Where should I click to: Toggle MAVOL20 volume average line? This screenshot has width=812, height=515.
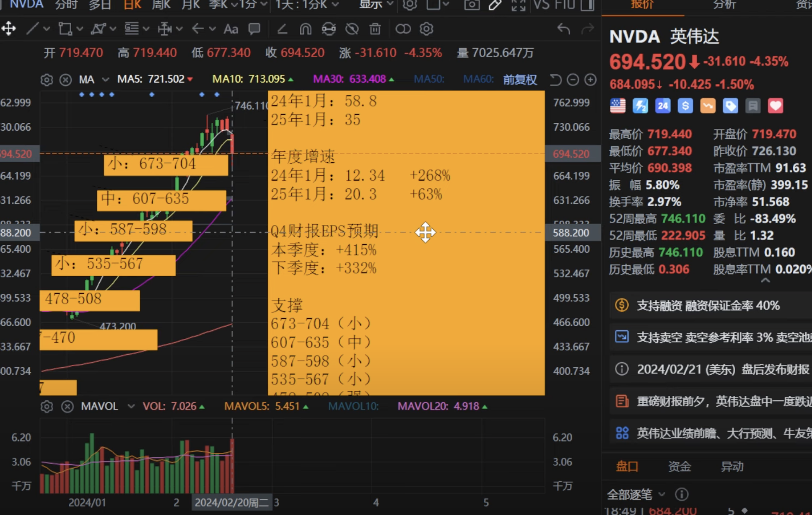point(442,406)
